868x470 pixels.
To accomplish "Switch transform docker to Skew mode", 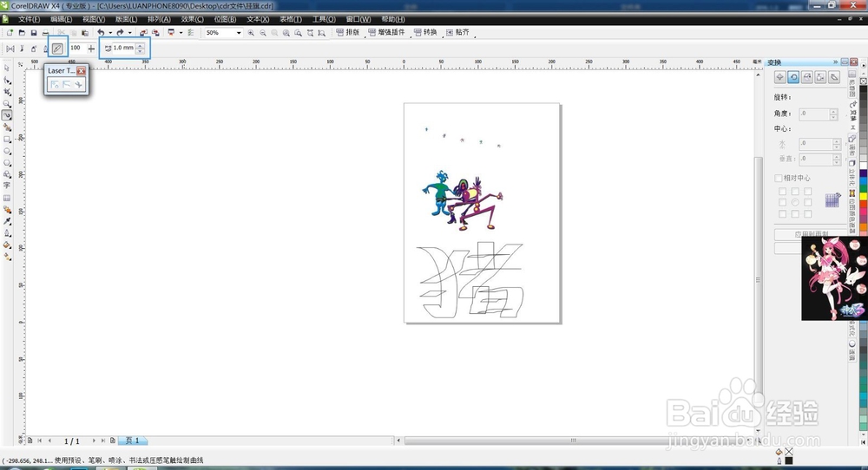I will [834, 77].
